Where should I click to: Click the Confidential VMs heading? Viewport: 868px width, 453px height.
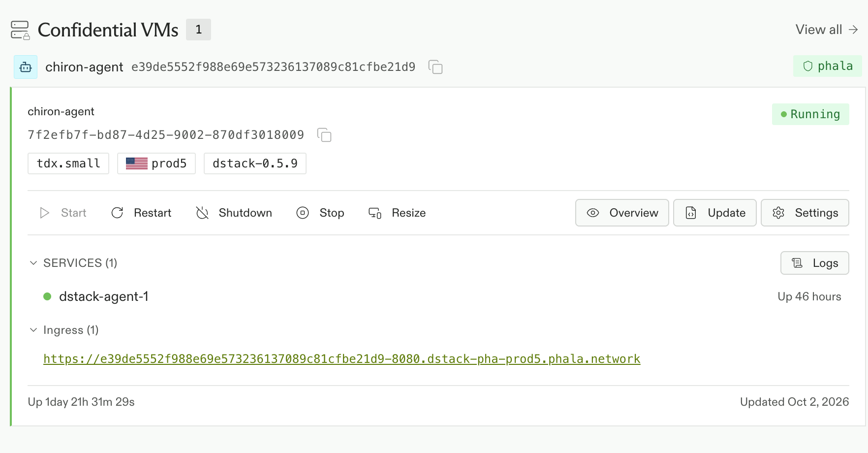click(108, 30)
